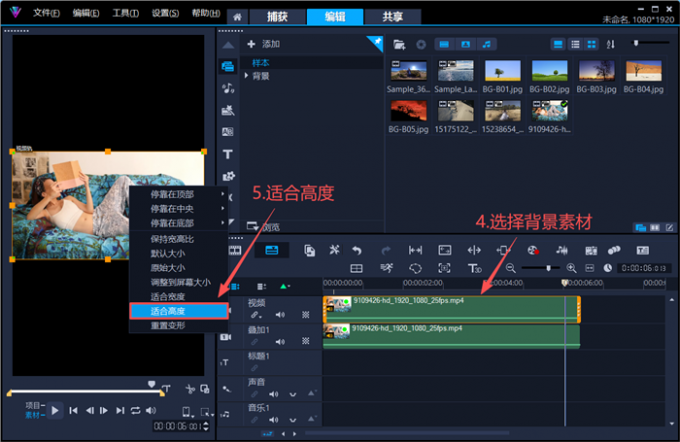Viewport: 680px width, 442px height.
Task: Expand the 声音 track chevron
Action: click(293, 395)
